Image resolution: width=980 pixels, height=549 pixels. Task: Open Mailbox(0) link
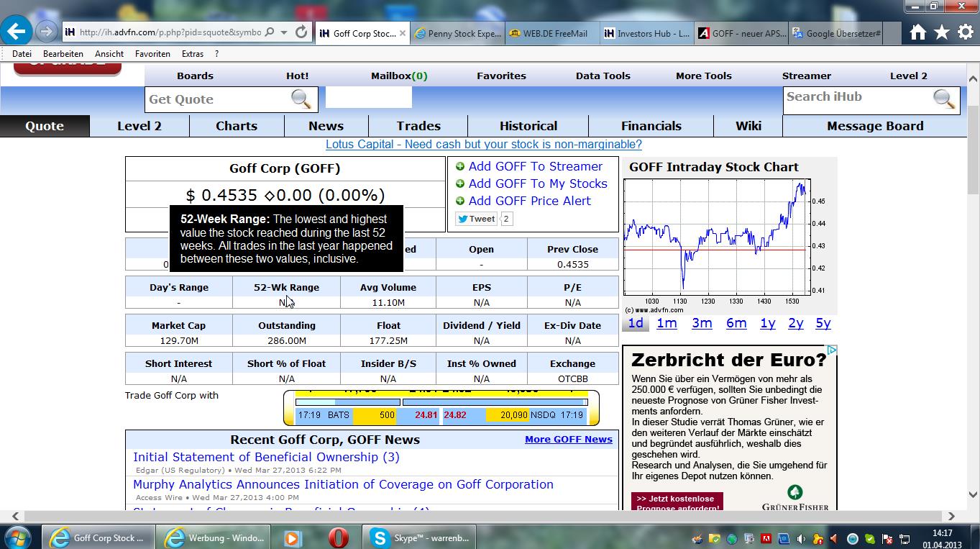tap(399, 76)
